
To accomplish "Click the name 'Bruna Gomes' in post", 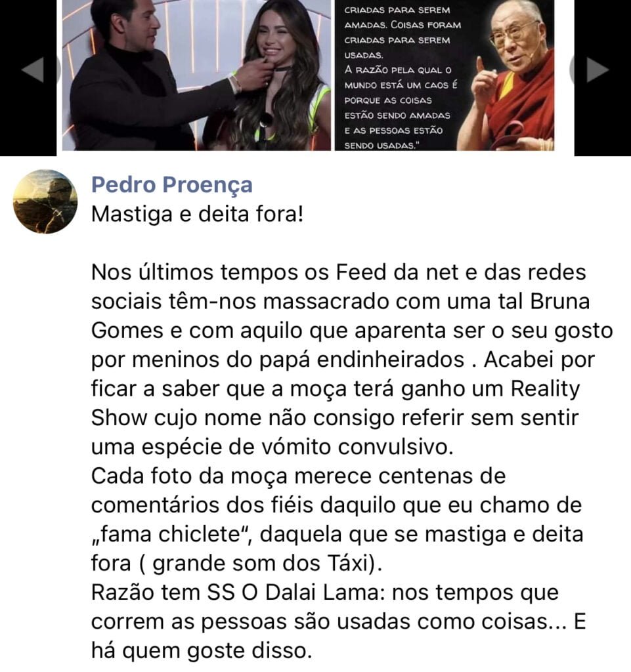I will click(341, 316).
